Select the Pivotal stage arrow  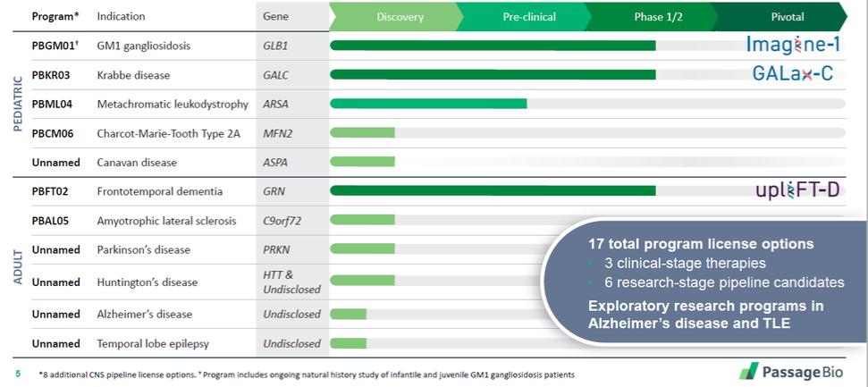point(781,17)
